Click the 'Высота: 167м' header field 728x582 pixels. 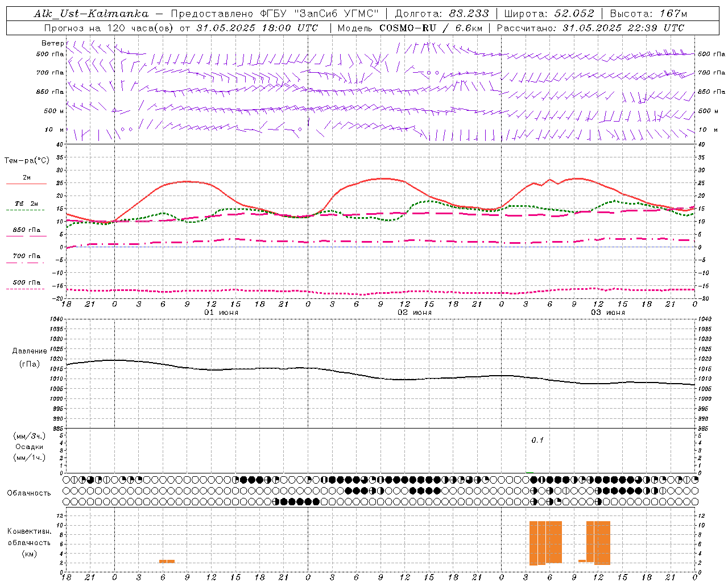pos(648,14)
